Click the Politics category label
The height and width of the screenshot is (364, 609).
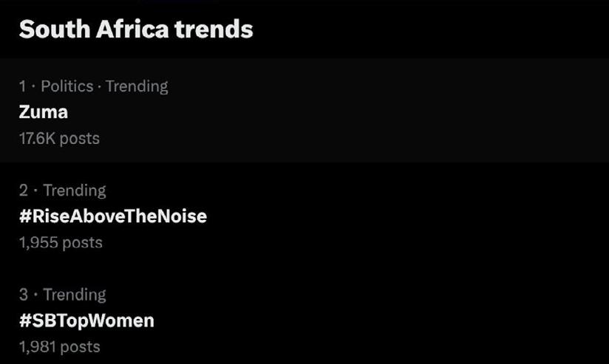click(x=67, y=86)
